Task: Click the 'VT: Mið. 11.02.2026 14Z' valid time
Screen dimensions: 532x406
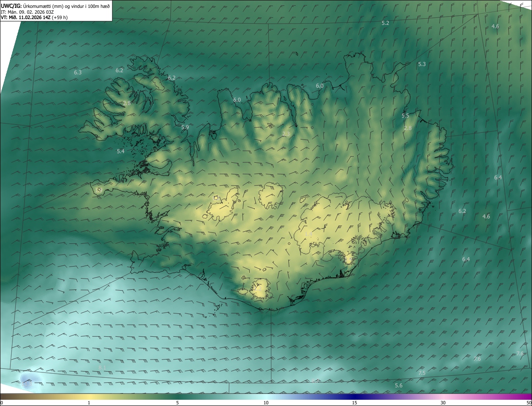Action: pos(26,17)
